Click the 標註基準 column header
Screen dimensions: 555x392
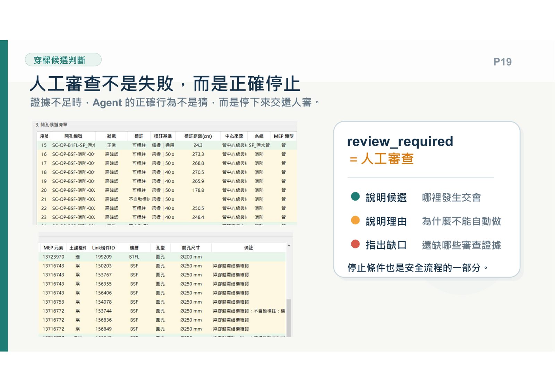tap(163, 136)
